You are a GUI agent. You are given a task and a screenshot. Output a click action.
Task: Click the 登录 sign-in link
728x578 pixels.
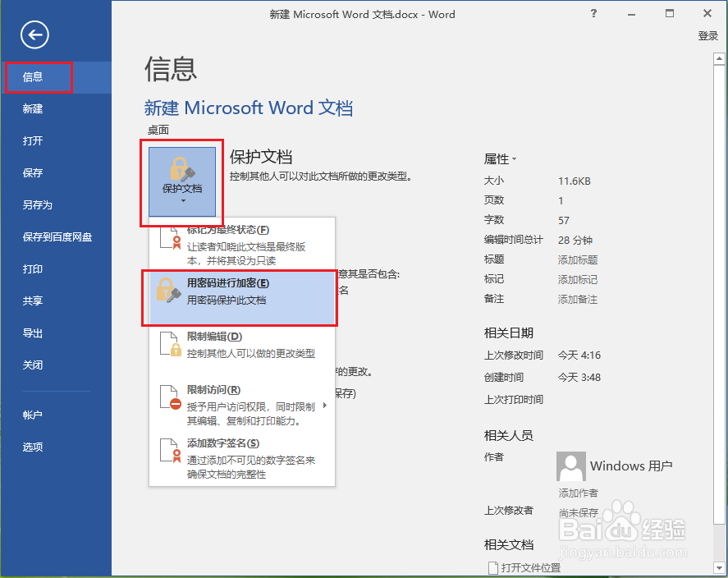pos(708,36)
